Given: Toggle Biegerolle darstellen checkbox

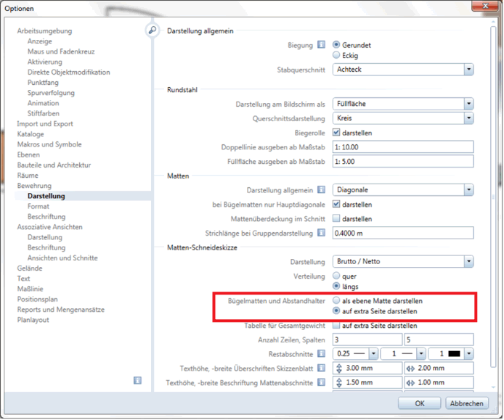Looking at the screenshot, I should 336,132.
